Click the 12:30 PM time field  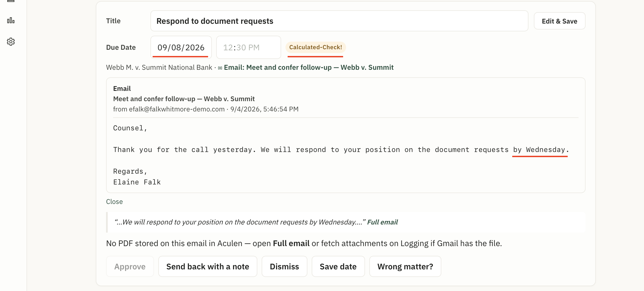click(x=248, y=47)
